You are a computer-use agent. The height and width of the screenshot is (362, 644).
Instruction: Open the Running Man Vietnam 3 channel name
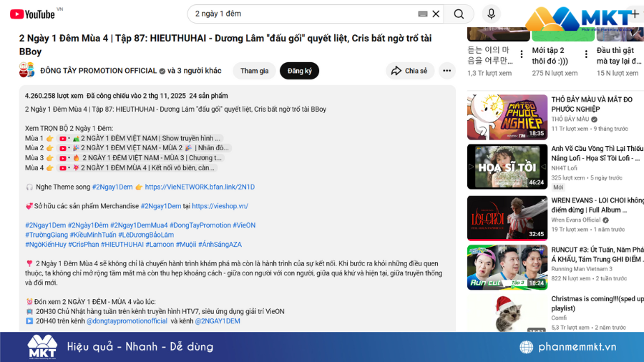click(582, 269)
